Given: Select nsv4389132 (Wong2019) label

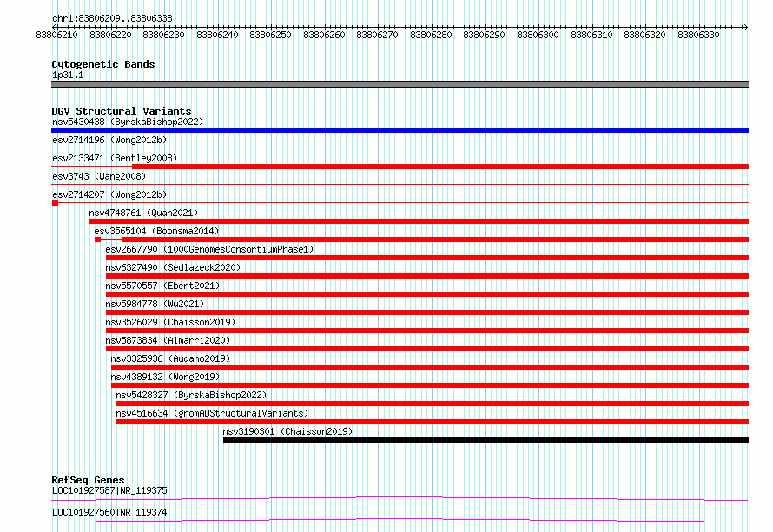Looking at the screenshot, I should pyautogui.click(x=165, y=377).
